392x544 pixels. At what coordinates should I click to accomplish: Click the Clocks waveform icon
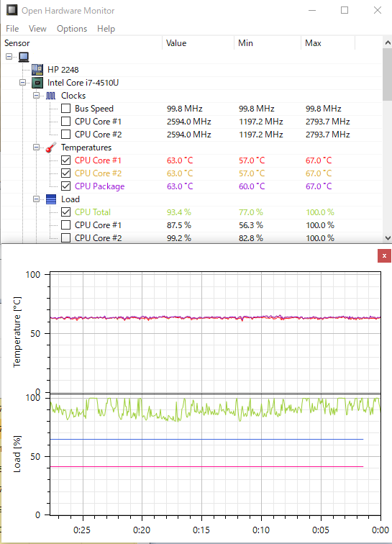coord(50,96)
